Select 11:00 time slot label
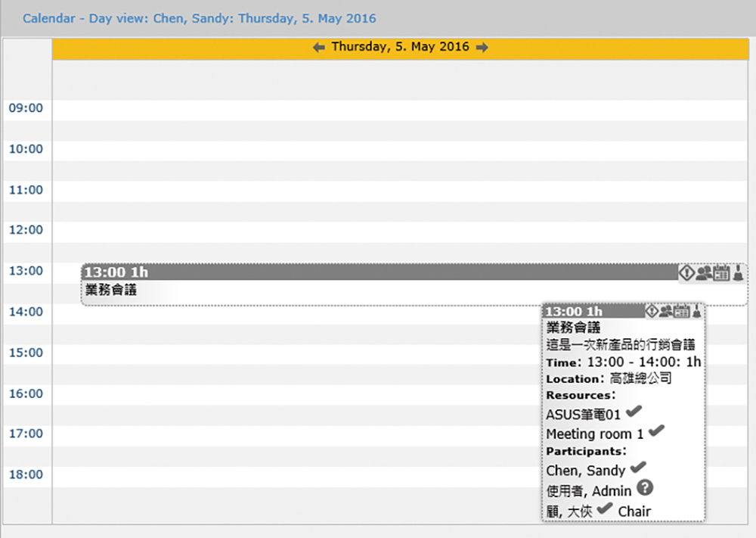Screen dimensions: 756x538 coord(26,190)
